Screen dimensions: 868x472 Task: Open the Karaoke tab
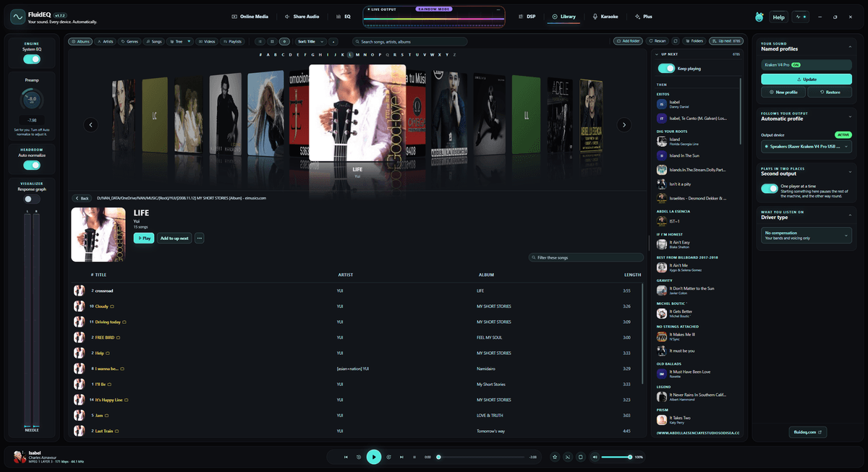tap(605, 16)
